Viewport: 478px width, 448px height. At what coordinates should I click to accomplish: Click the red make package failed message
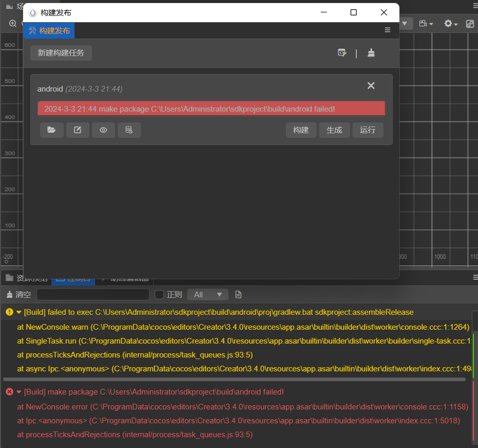tap(212, 109)
